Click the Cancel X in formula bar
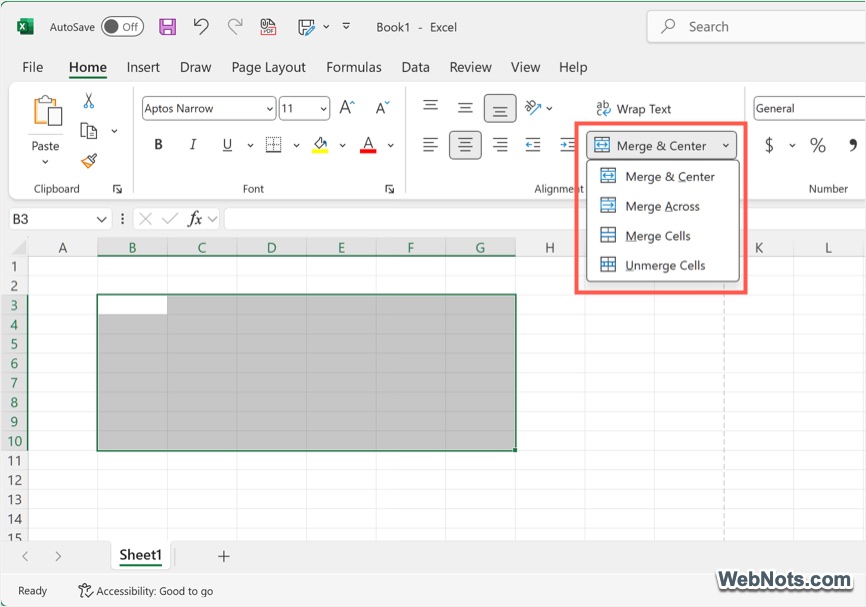The width and height of the screenshot is (866, 607). pyautogui.click(x=146, y=219)
